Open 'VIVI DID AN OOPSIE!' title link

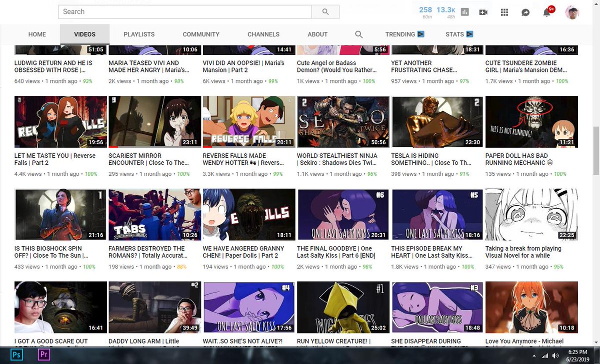(243, 66)
